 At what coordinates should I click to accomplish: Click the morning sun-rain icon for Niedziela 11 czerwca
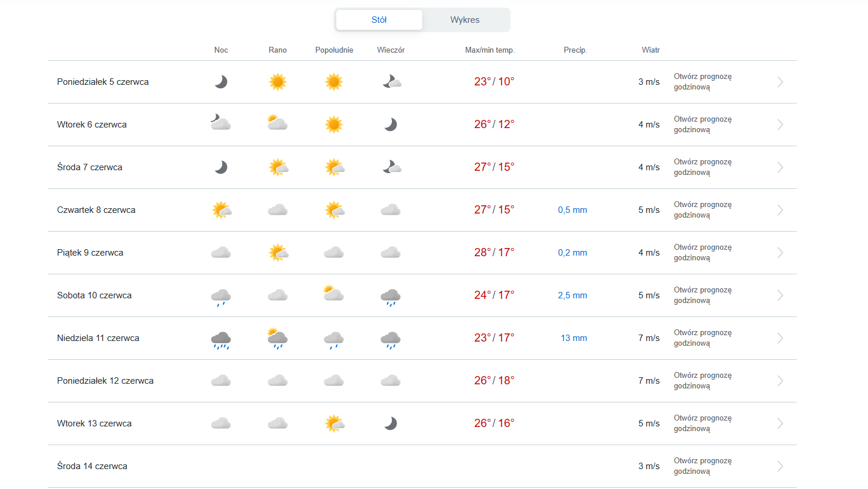pos(278,339)
